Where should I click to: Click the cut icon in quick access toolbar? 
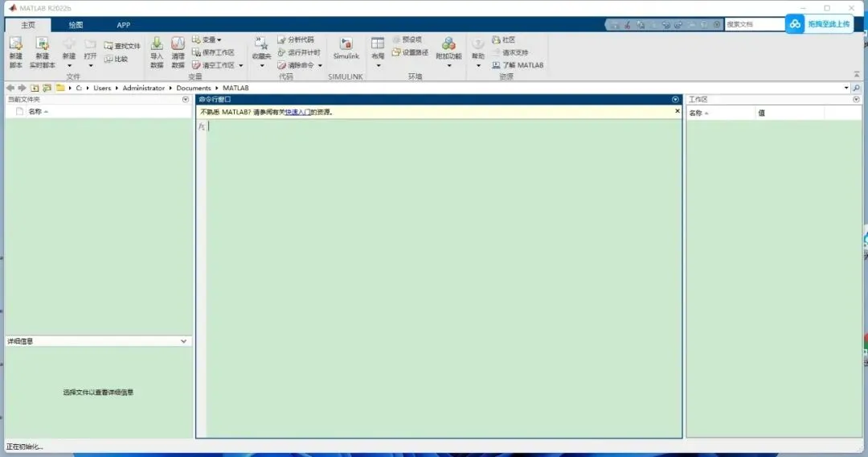(x=627, y=25)
